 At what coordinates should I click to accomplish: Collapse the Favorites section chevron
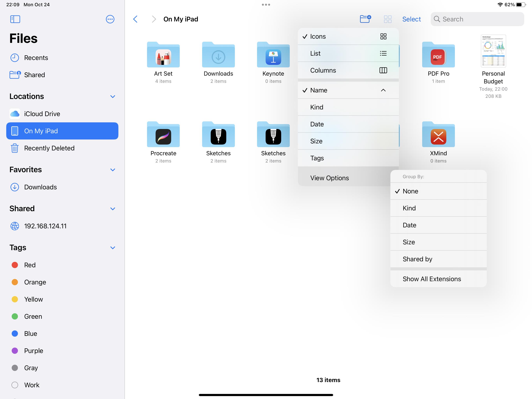point(113,170)
